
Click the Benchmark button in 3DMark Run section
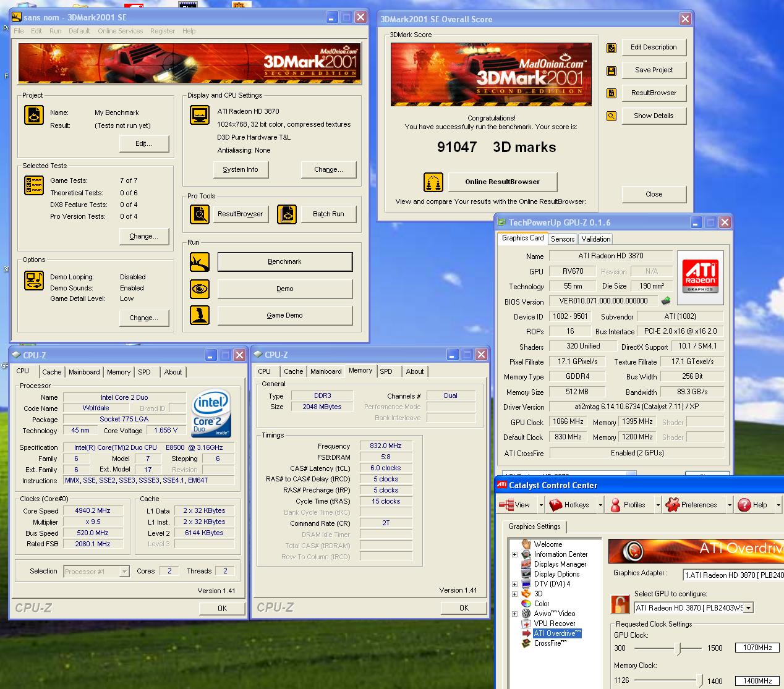coord(285,261)
